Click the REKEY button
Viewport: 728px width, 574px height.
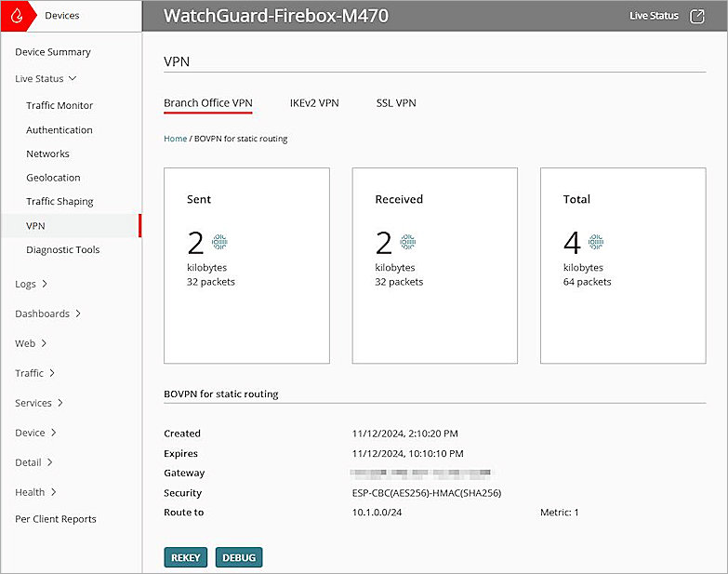click(186, 557)
